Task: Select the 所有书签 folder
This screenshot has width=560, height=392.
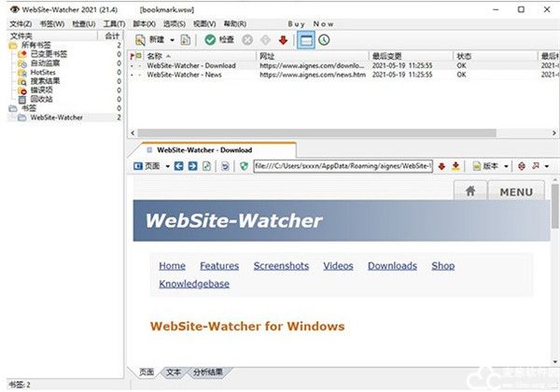Action: (36, 45)
